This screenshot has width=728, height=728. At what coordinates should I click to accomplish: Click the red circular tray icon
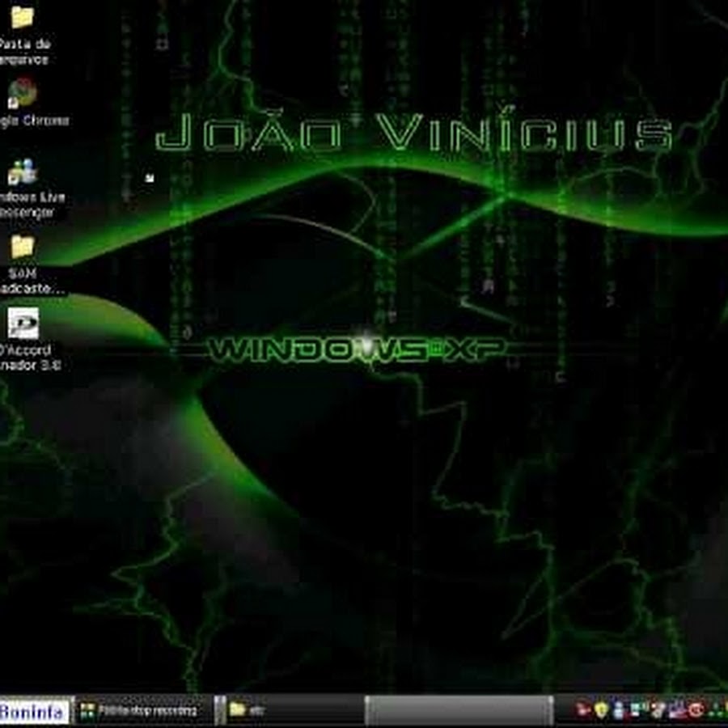(696, 710)
